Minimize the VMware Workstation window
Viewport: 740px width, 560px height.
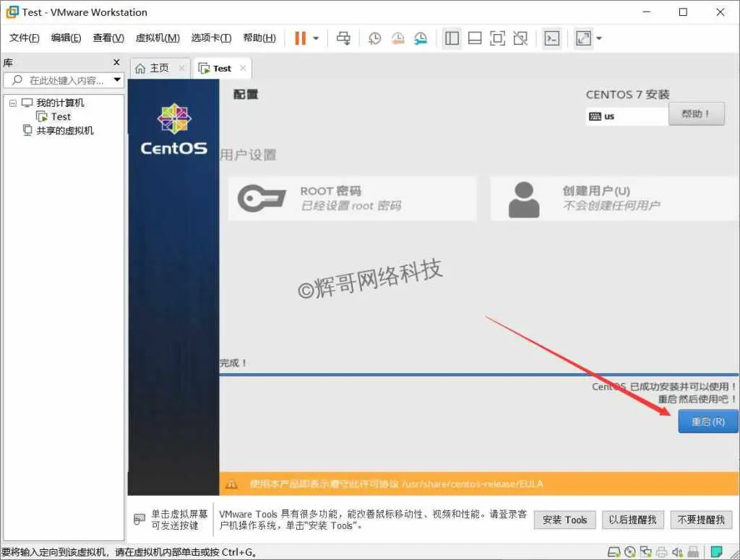coord(647,12)
